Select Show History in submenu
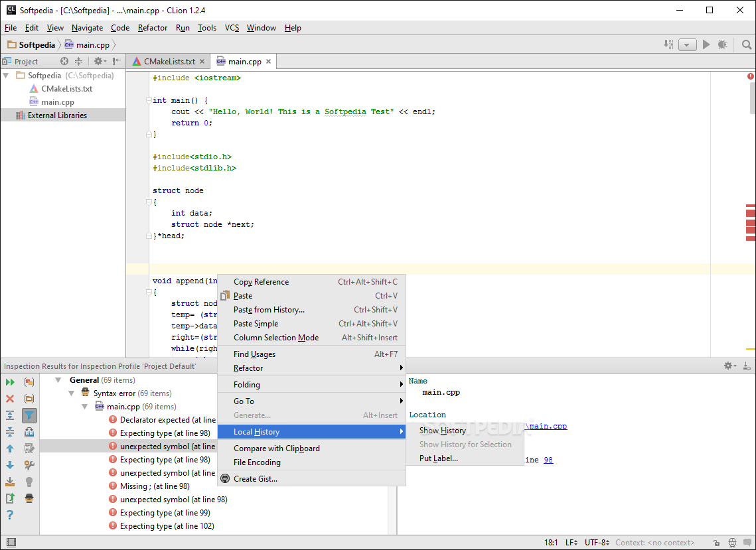 [465, 431]
